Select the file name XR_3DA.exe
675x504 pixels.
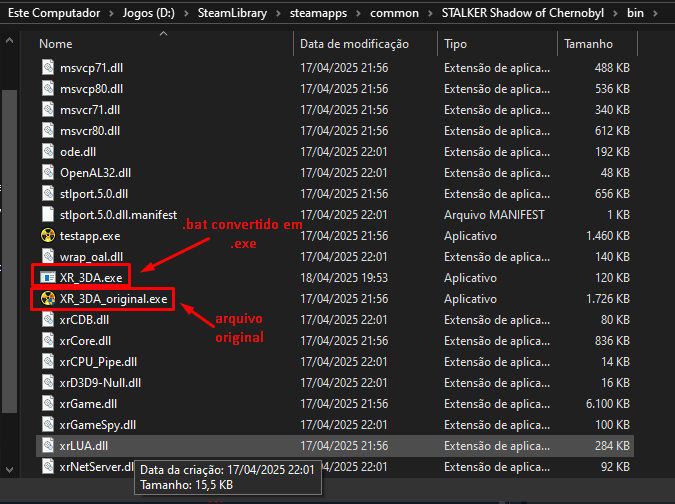91,278
